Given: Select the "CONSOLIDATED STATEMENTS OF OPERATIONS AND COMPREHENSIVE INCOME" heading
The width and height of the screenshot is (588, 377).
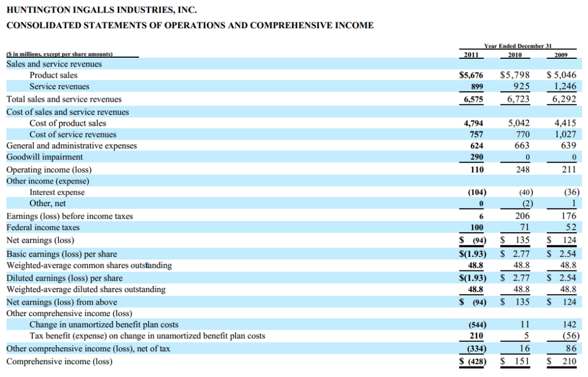Looking at the screenshot, I should [190, 26].
